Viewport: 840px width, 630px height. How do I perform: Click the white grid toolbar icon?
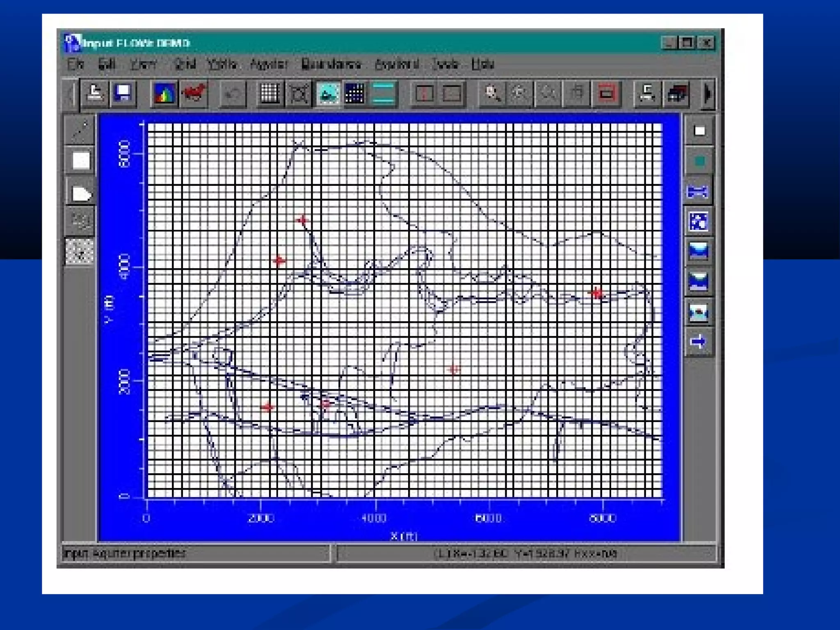tap(269, 94)
